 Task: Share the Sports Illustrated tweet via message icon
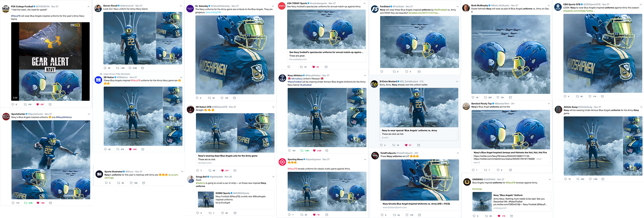pos(144,183)
